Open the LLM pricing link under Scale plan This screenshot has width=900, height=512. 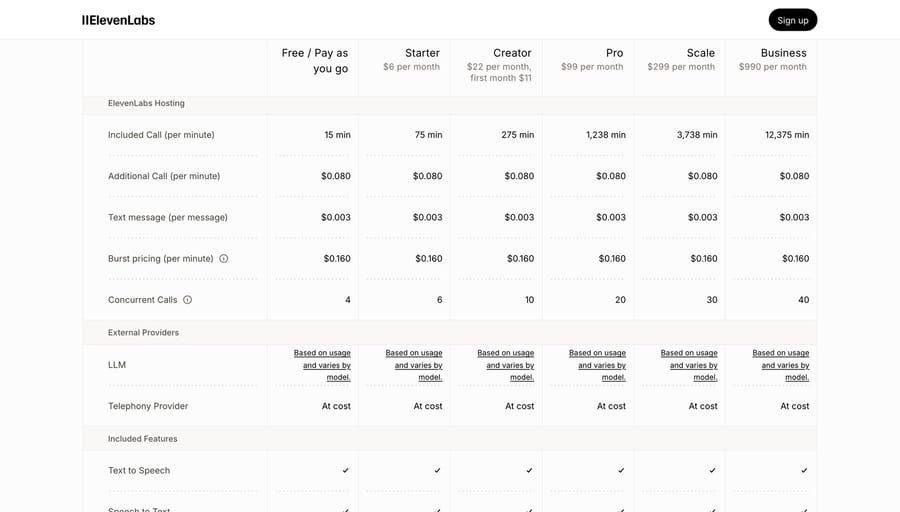[x=689, y=365]
